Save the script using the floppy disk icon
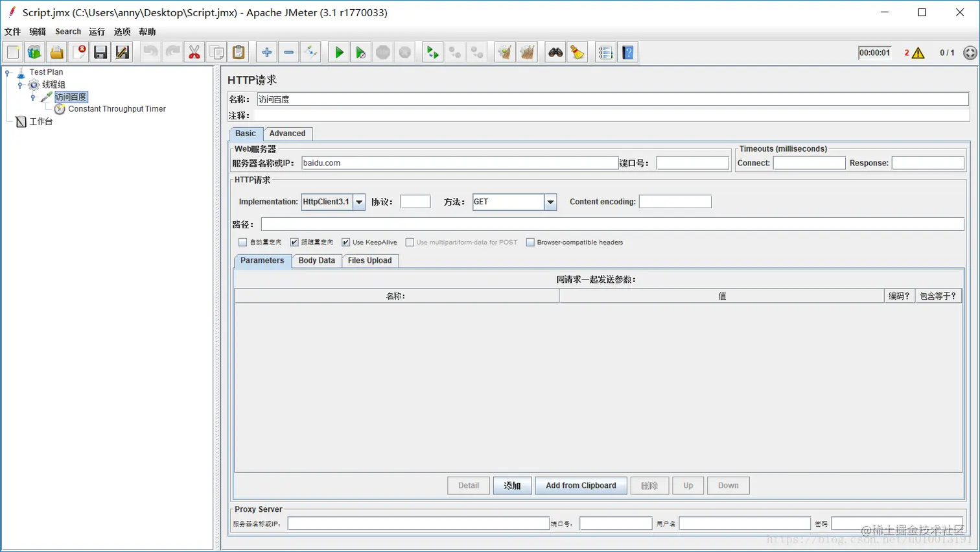This screenshot has height=552, width=980. point(100,53)
